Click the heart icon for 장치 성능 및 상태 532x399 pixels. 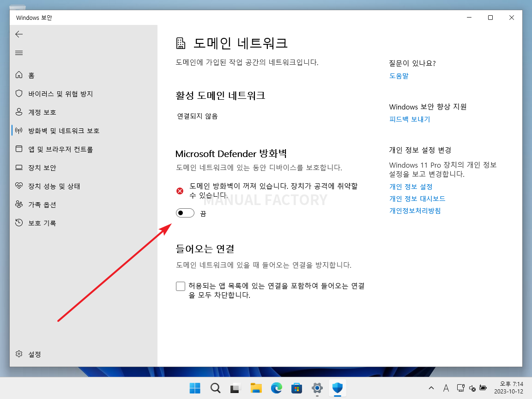click(x=19, y=186)
